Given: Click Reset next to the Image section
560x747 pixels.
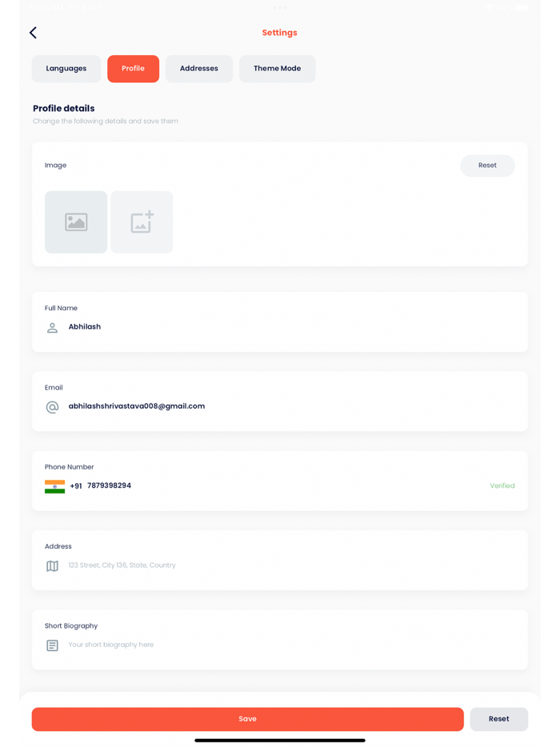Looking at the screenshot, I should coord(487,166).
